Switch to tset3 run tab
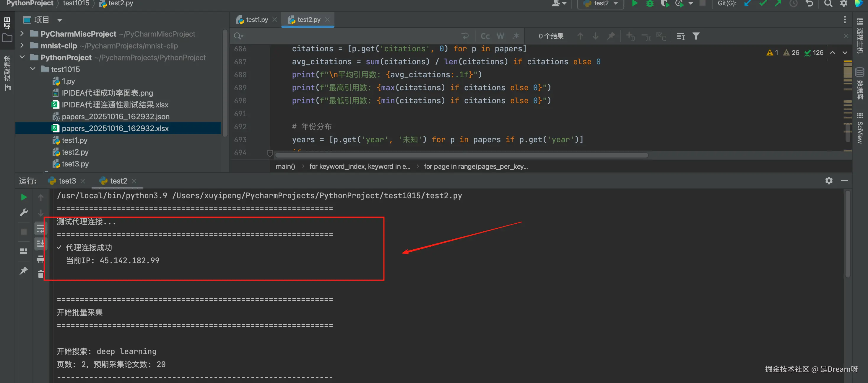Screen dimensions: 868x383 tap(67, 181)
